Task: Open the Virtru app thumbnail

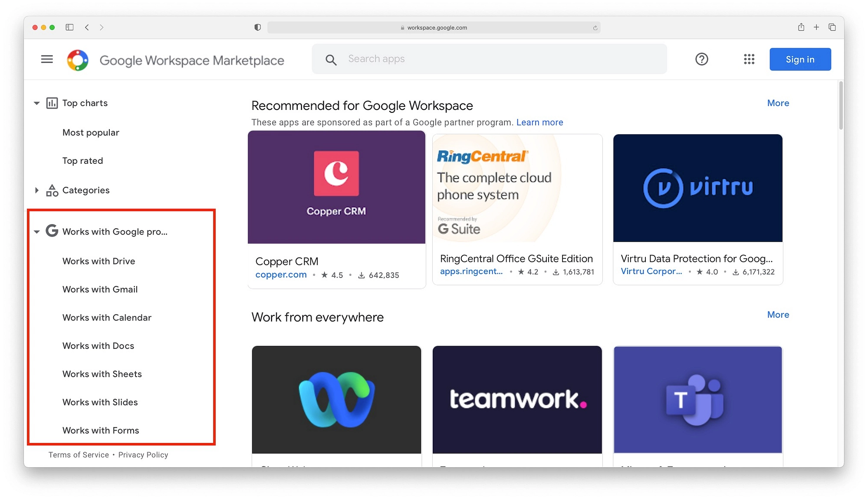Action: click(697, 188)
